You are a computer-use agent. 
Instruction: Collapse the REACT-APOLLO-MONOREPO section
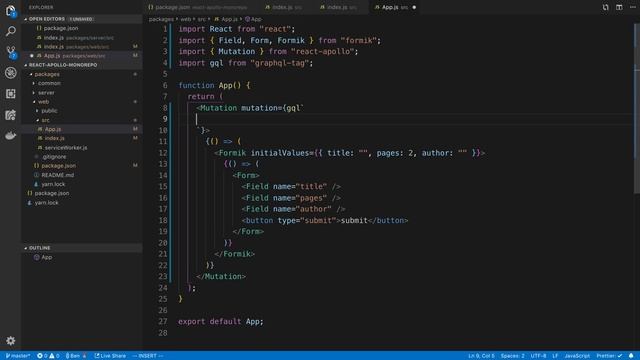coord(82,65)
